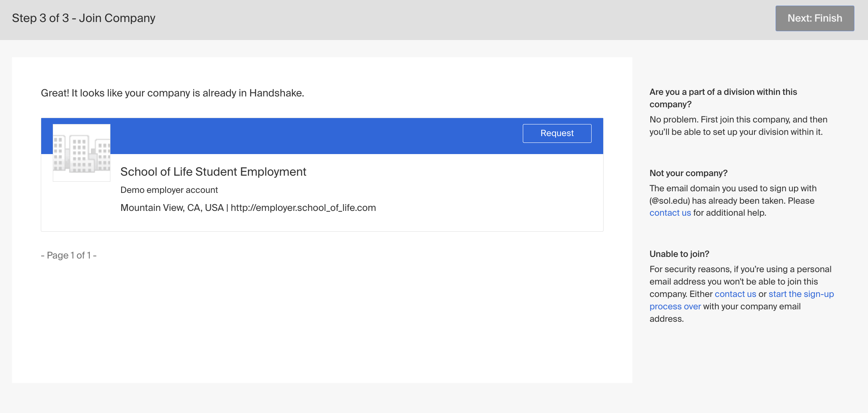Click the company name "School of Life Student Employment"
The width and height of the screenshot is (868, 413).
[213, 172]
